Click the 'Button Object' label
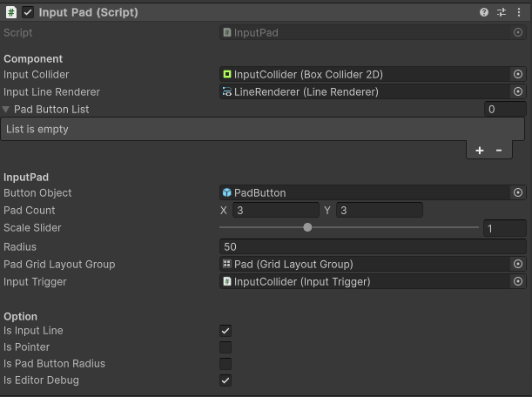Screen dimensions: 532x397 point(37,193)
